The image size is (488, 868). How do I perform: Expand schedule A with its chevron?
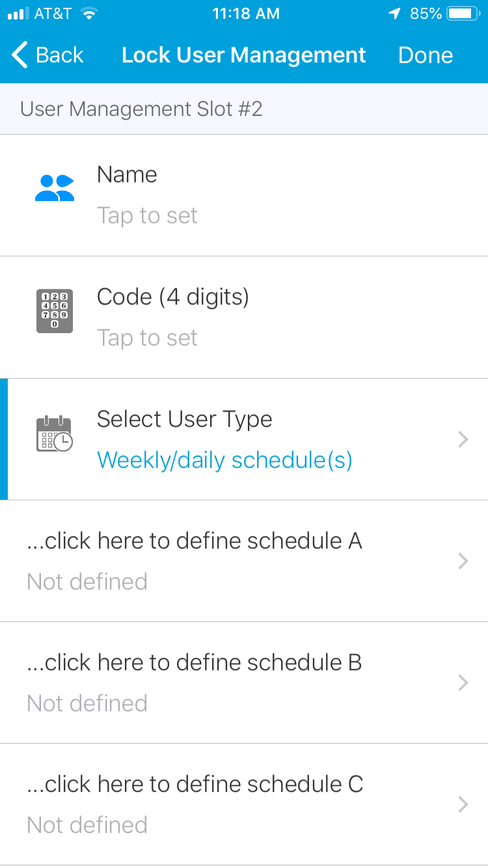pos(463,561)
